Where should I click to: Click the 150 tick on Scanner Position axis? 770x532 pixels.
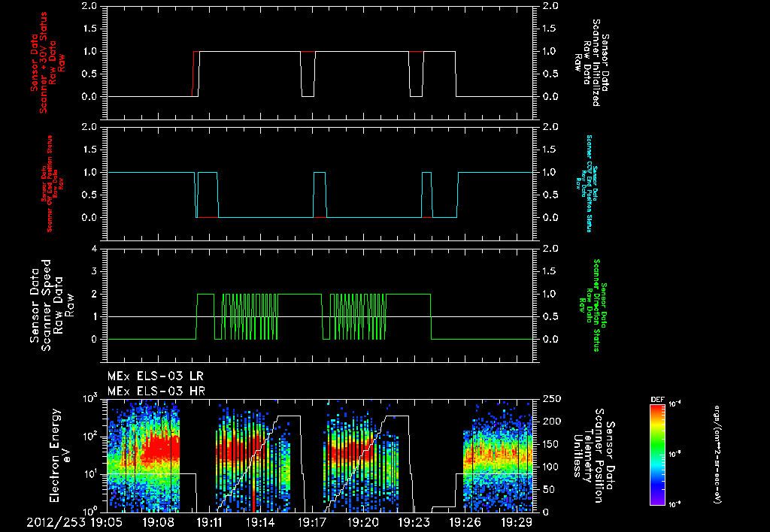(552, 444)
